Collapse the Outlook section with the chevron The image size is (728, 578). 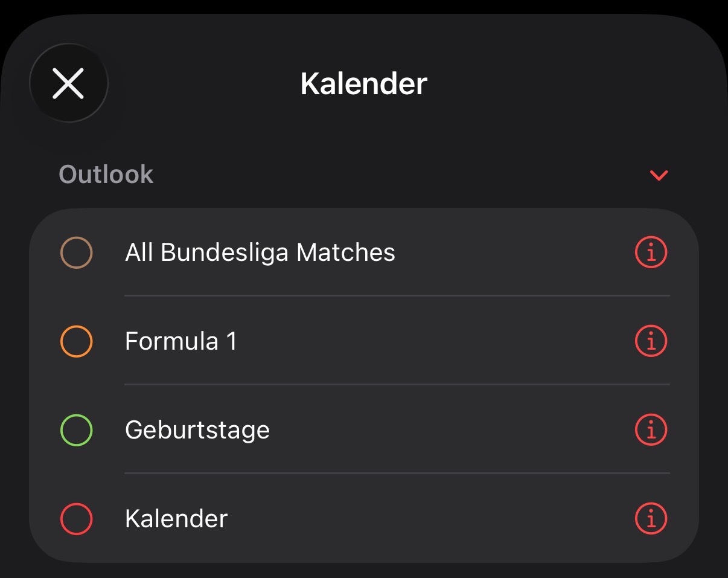(659, 175)
